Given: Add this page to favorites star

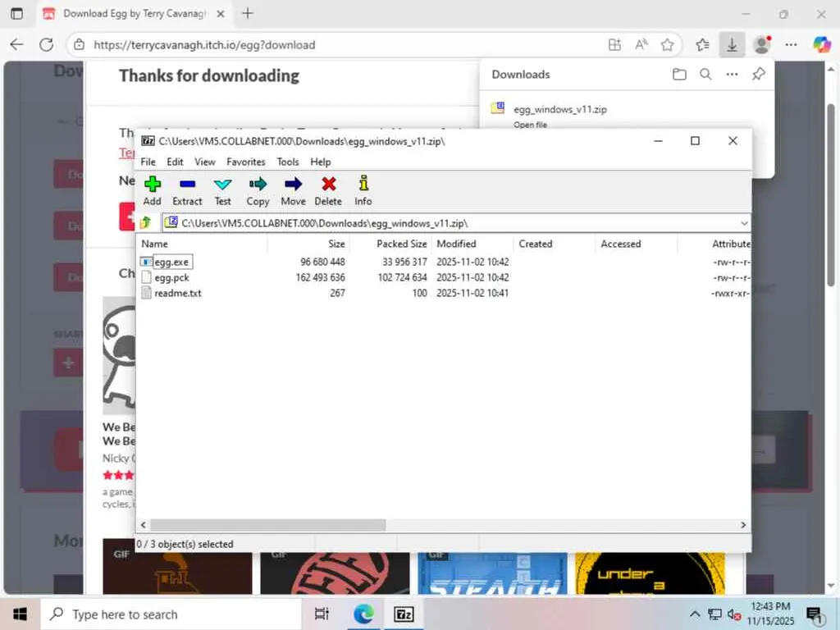Looking at the screenshot, I should [667, 45].
